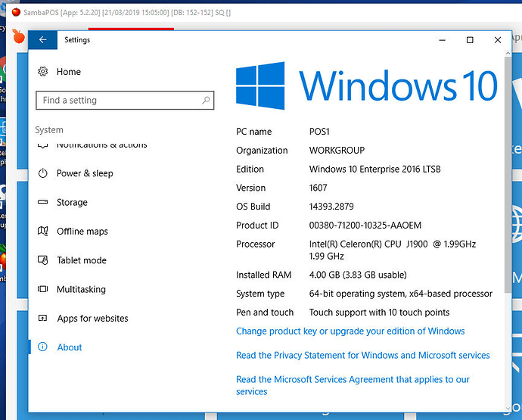
Task: Read the Privacy Statement link
Action: click(x=362, y=356)
